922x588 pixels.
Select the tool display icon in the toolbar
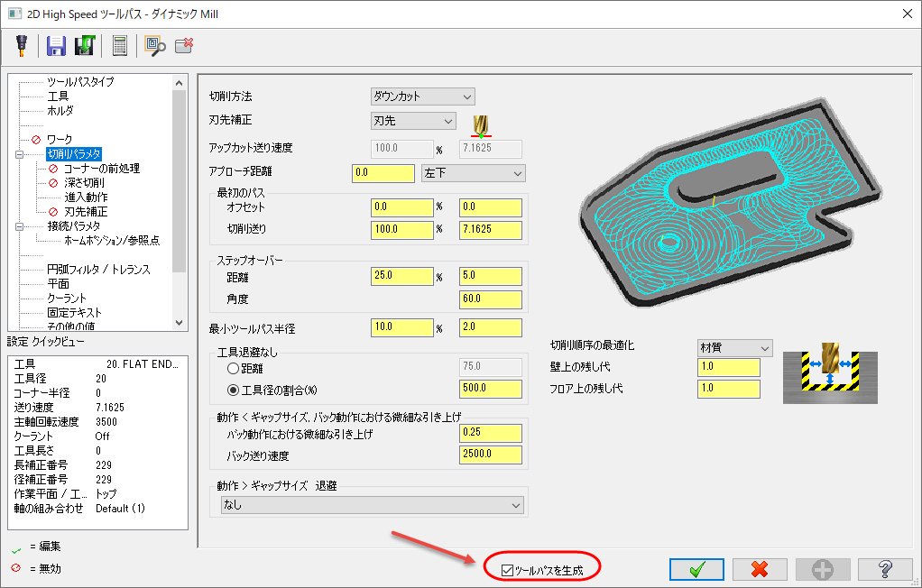[22, 45]
